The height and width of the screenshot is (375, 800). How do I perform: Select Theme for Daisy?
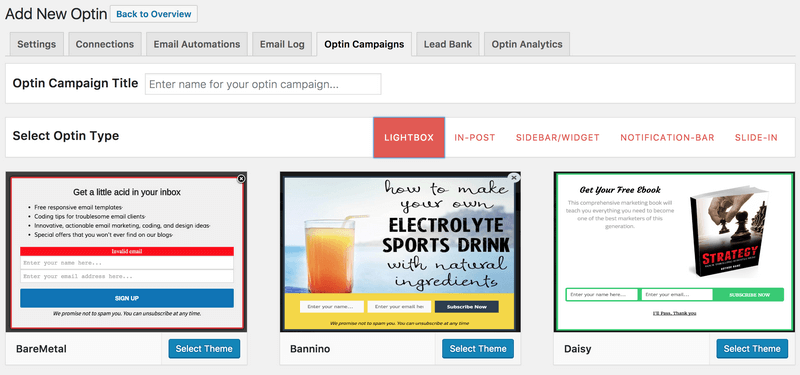[x=752, y=349]
